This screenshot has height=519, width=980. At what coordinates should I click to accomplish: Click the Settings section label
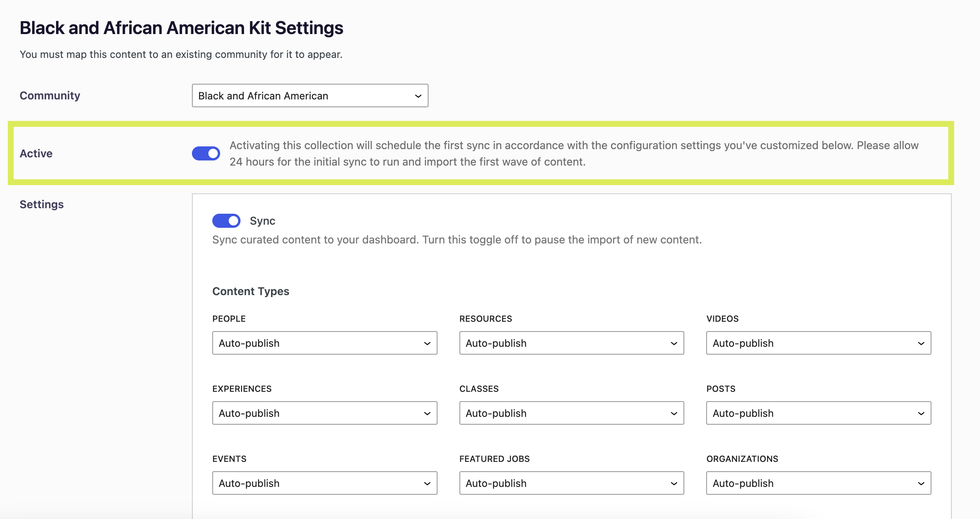[42, 204]
